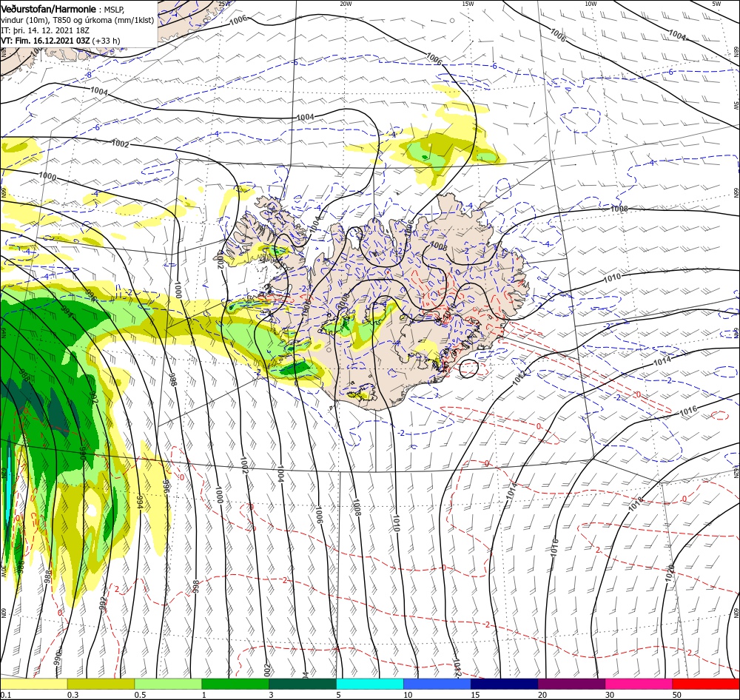740x700 pixels.
Task: Pick the bright blue 10–15 legend swatch
Action: pos(437,684)
